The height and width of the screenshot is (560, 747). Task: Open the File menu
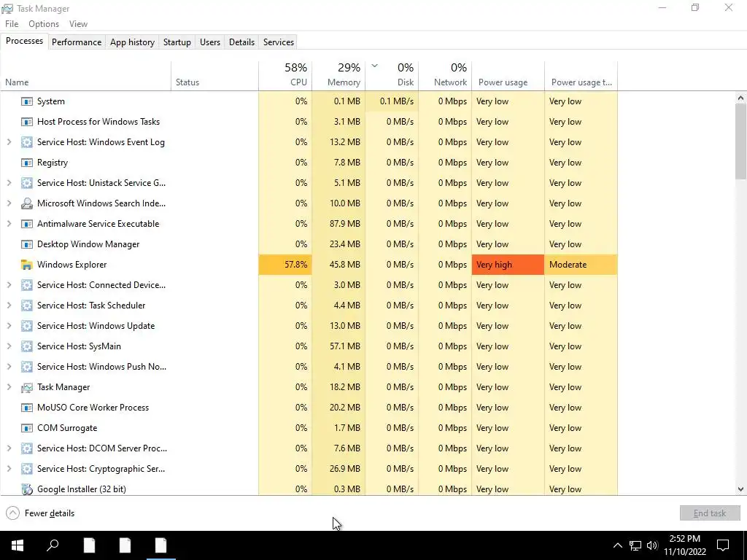[12, 24]
